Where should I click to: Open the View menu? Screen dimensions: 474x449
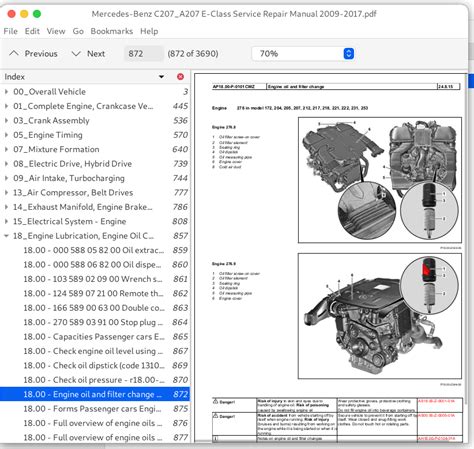[56, 31]
